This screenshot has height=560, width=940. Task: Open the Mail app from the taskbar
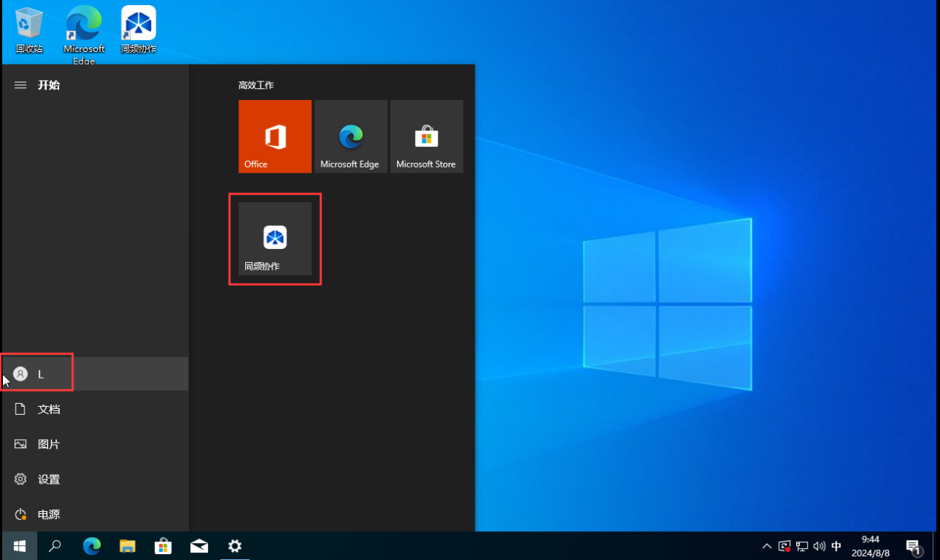[x=199, y=546]
